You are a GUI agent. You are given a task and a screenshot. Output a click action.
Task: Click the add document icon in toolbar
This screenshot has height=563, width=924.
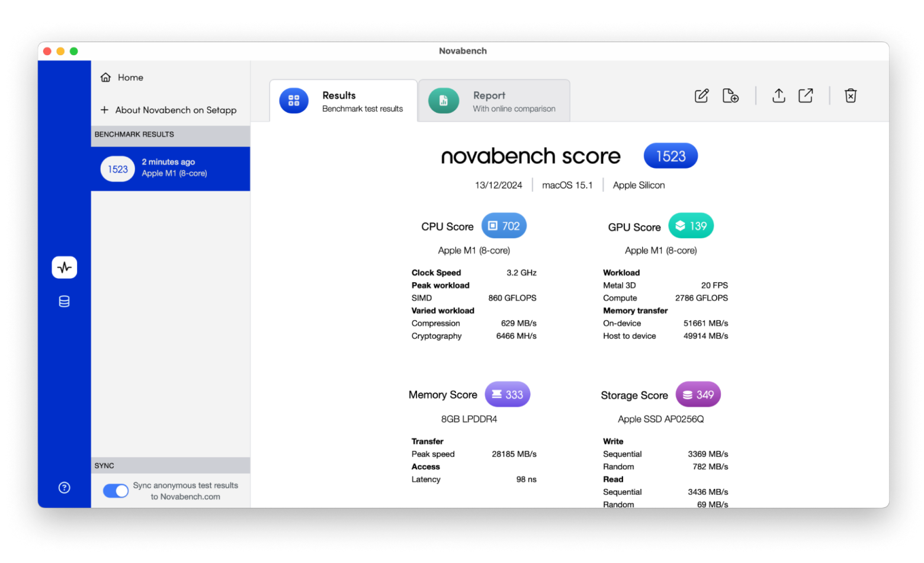point(730,96)
